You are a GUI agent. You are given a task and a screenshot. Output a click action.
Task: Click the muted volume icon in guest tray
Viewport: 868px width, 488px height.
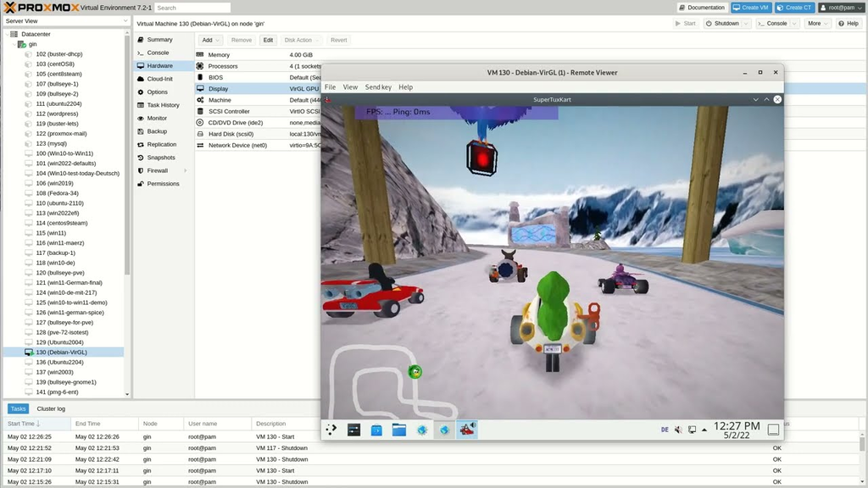(678, 430)
